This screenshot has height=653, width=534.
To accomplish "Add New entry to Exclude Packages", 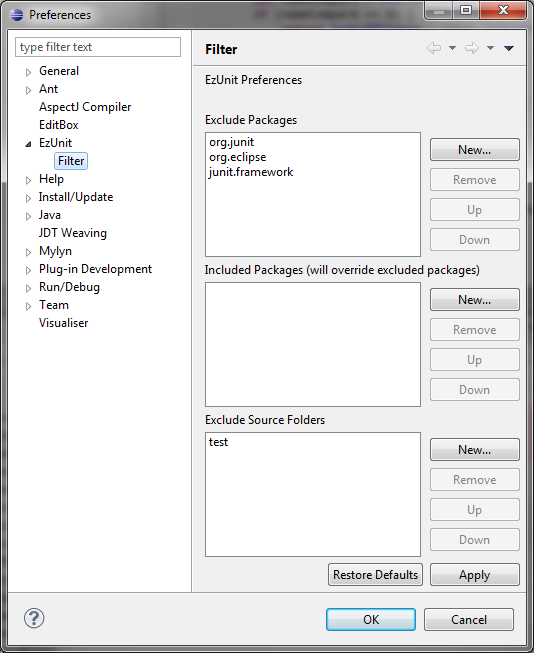I will coord(474,150).
